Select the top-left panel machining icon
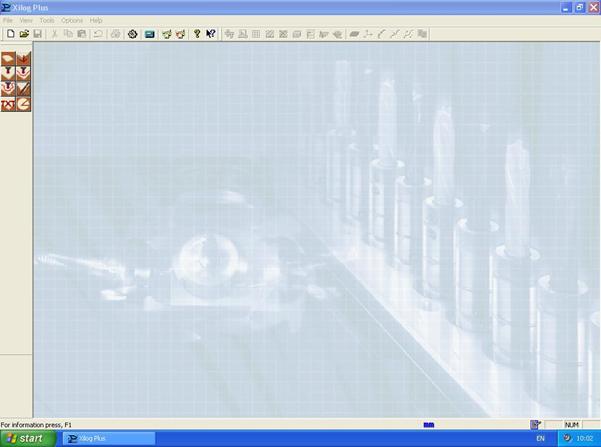This screenshot has height=447, width=601. [8, 59]
